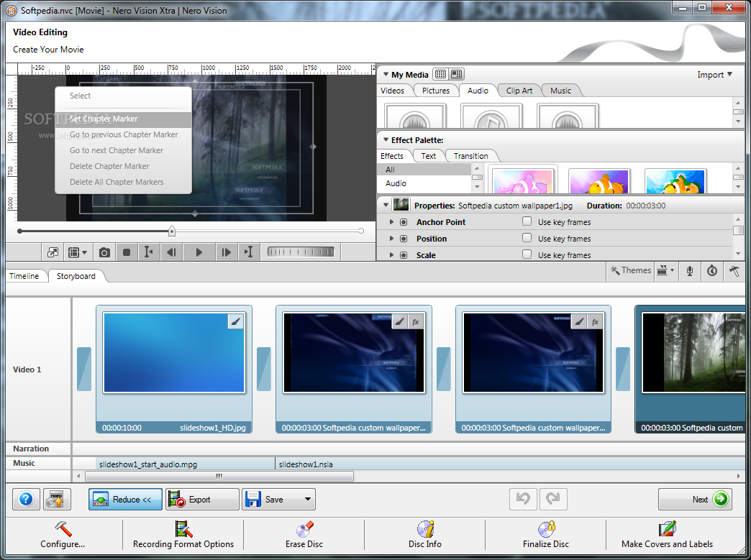Expand the Anchor Point property
Screen dimensions: 751x560
coord(391,222)
